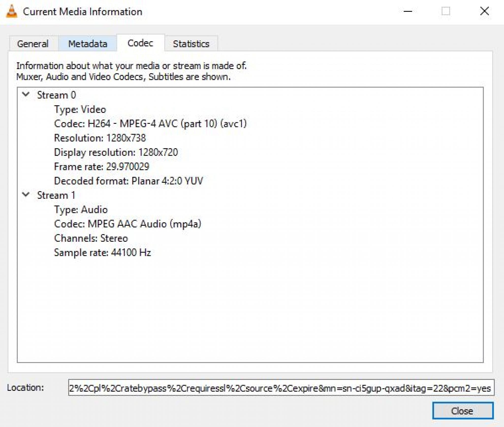Select the Stream 0 tree item

(56, 95)
